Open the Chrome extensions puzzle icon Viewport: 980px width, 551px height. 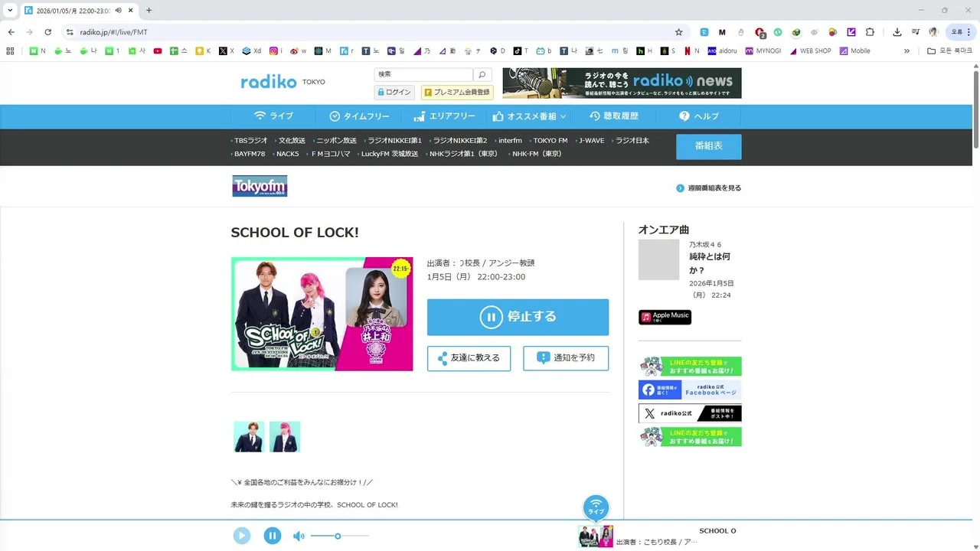[870, 32]
